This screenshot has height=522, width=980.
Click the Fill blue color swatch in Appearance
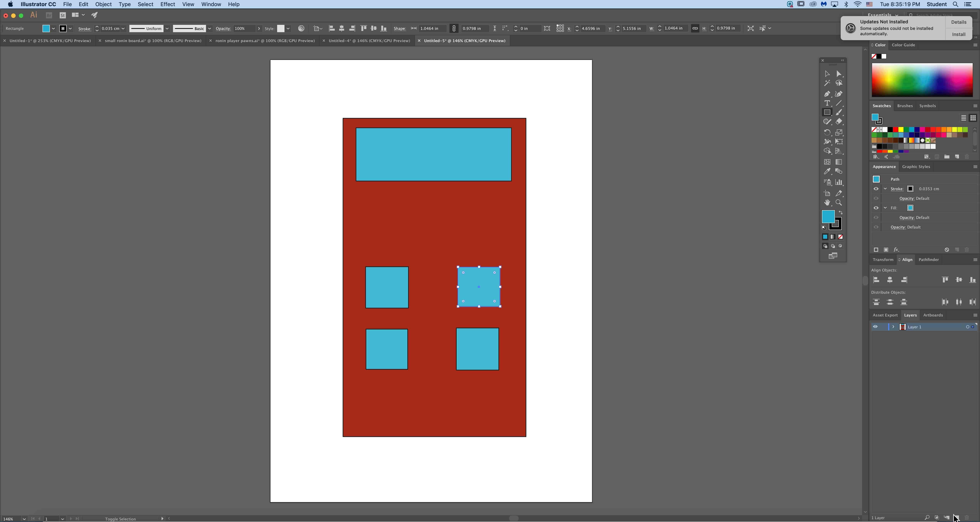(910, 208)
